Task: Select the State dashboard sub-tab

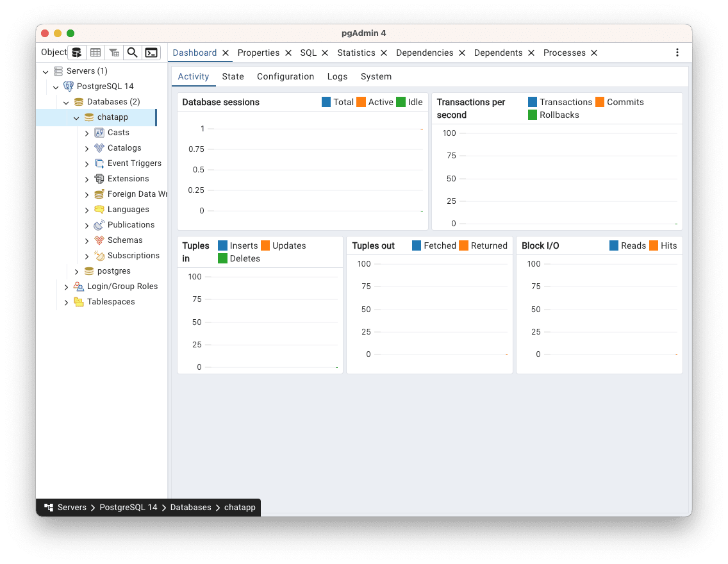Action: [233, 77]
